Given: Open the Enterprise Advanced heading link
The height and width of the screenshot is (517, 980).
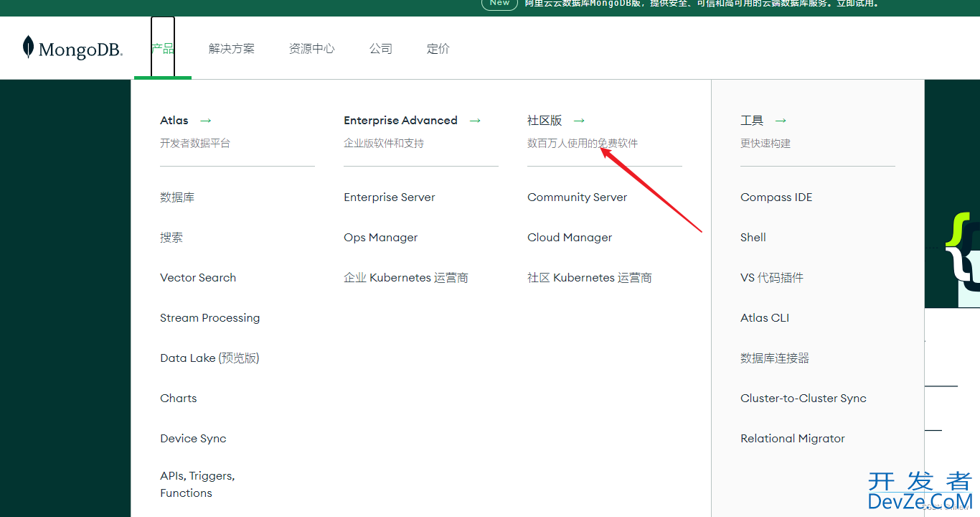Looking at the screenshot, I should click(x=400, y=121).
